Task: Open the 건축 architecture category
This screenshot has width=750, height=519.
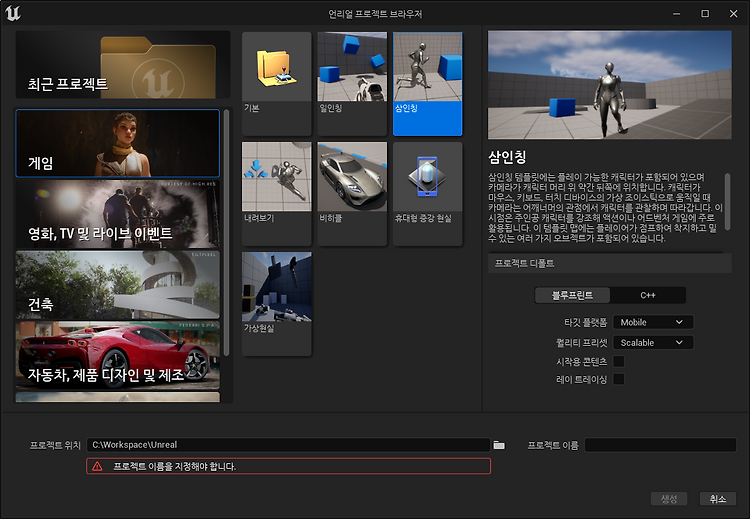Action: click(x=118, y=285)
